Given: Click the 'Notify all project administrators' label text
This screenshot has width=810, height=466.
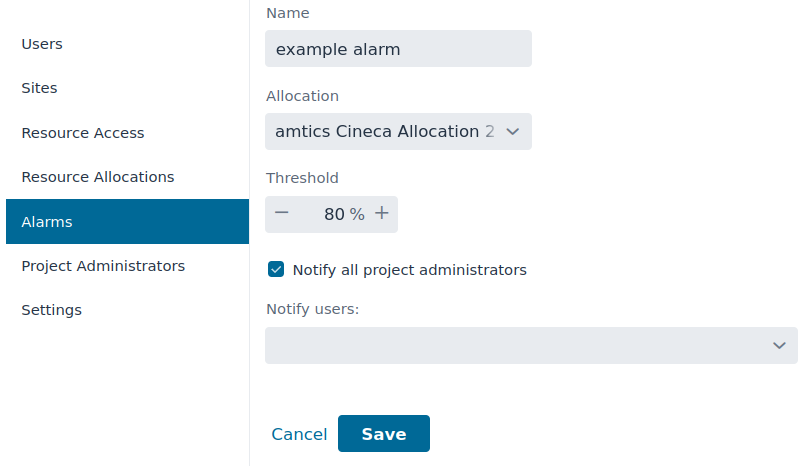Looking at the screenshot, I should [409, 270].
